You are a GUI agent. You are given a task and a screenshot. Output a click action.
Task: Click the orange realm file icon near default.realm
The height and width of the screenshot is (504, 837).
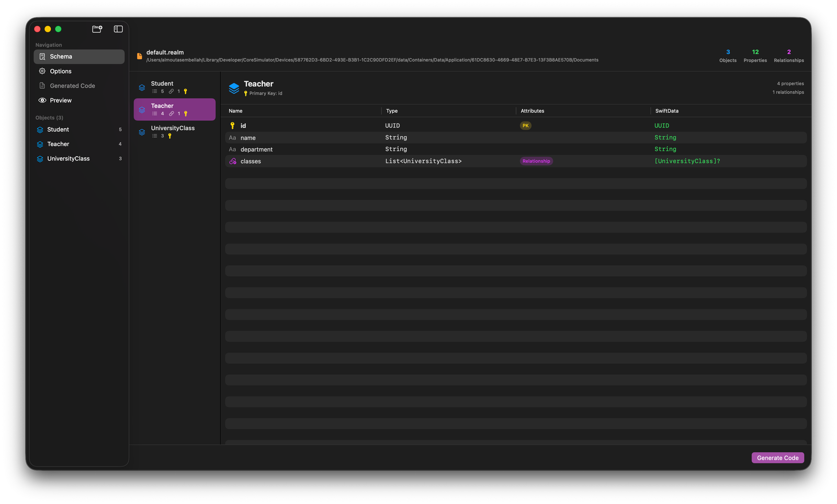[139, 55]
